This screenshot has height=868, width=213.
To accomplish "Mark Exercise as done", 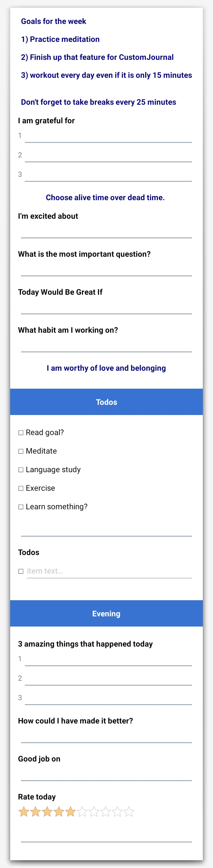I will pos(21,488).
